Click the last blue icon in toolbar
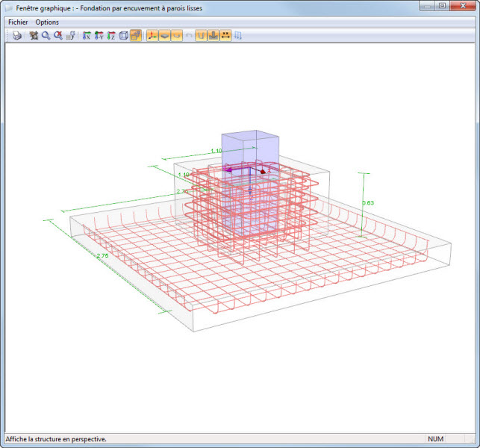This screenshot has width=480, height=448. tap(238, 36)
